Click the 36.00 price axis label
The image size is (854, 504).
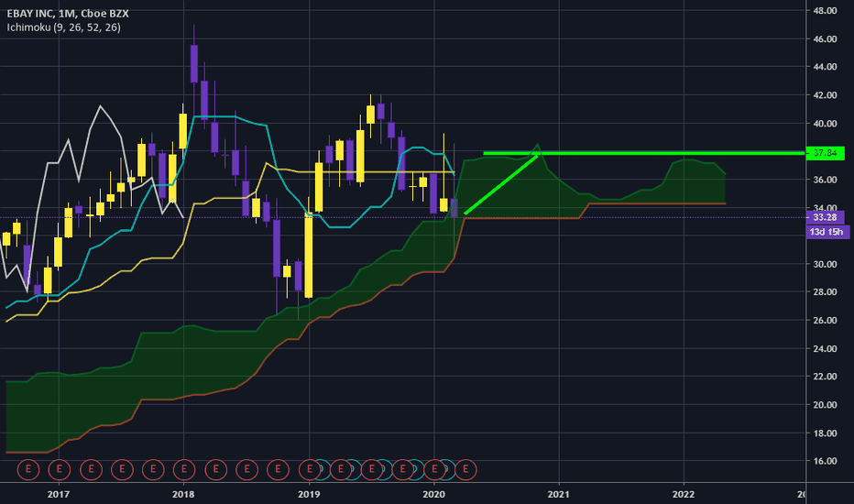(x=825, y=180)
